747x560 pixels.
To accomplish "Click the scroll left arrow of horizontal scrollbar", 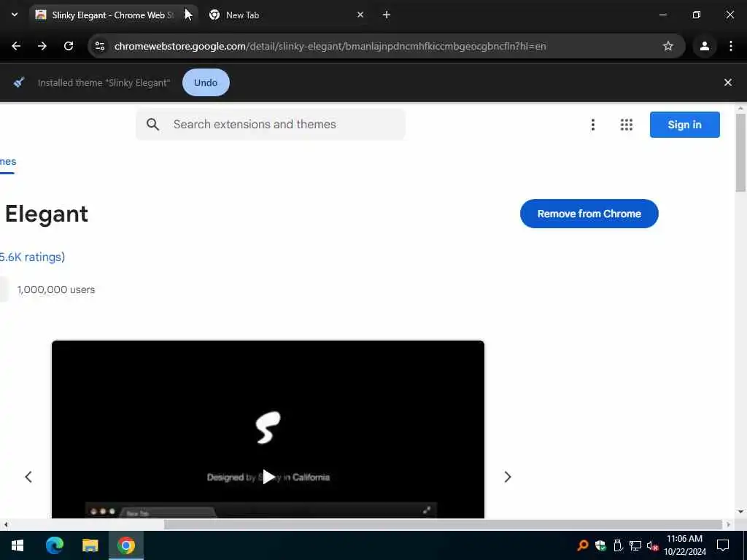I will pos(6,525).
